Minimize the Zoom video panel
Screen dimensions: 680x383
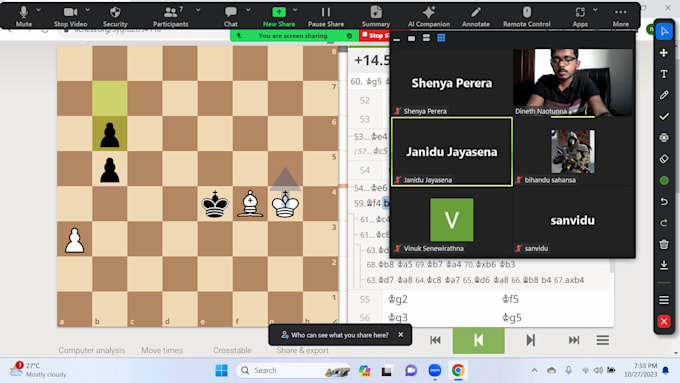[396, 39]
